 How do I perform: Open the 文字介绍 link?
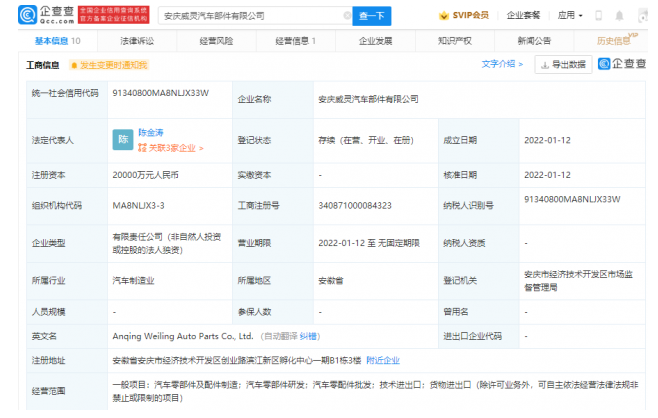pyautogui.click(x=502, y=64)
